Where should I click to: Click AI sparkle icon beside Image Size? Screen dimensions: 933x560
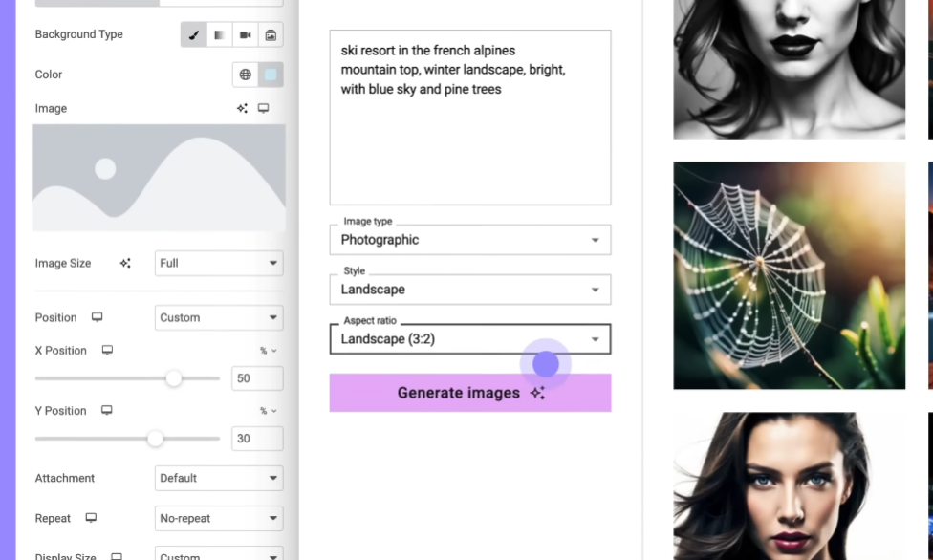pos(125,263)
